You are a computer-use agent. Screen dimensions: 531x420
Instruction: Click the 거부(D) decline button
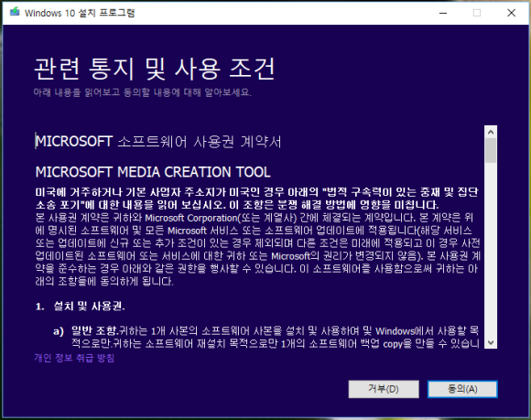384,389
